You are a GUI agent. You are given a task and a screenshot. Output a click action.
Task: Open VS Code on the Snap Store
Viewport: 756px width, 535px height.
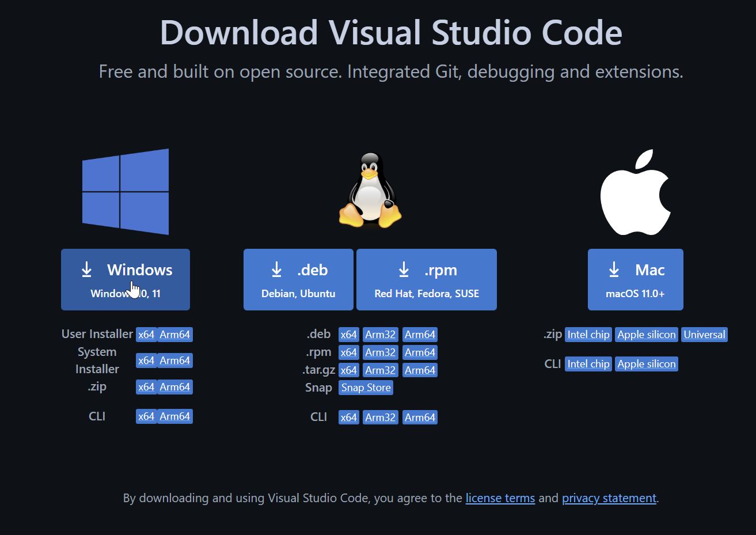pyautogui.click(x=365, y=388)
